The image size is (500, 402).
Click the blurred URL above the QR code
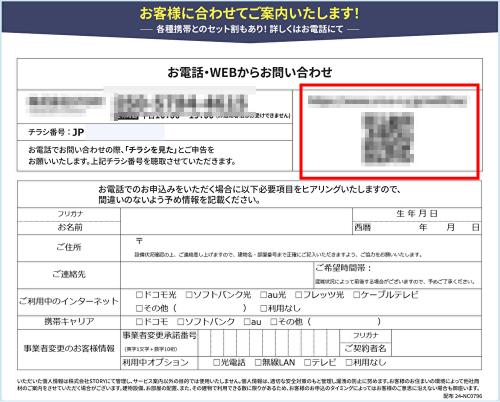[x=387, y=101]
